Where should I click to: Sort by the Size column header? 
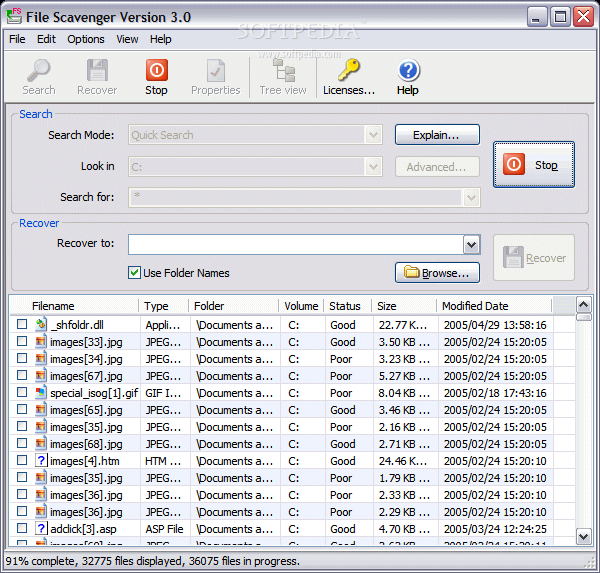click(404, 306)
